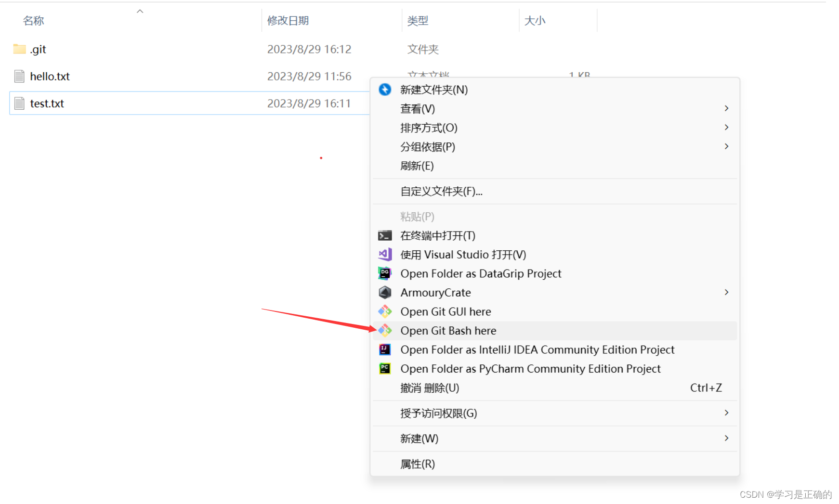Select the 粘贴(P) menu entry
Image resolution: width=839 pixels, height=504 pixels.
click(555, 217)
